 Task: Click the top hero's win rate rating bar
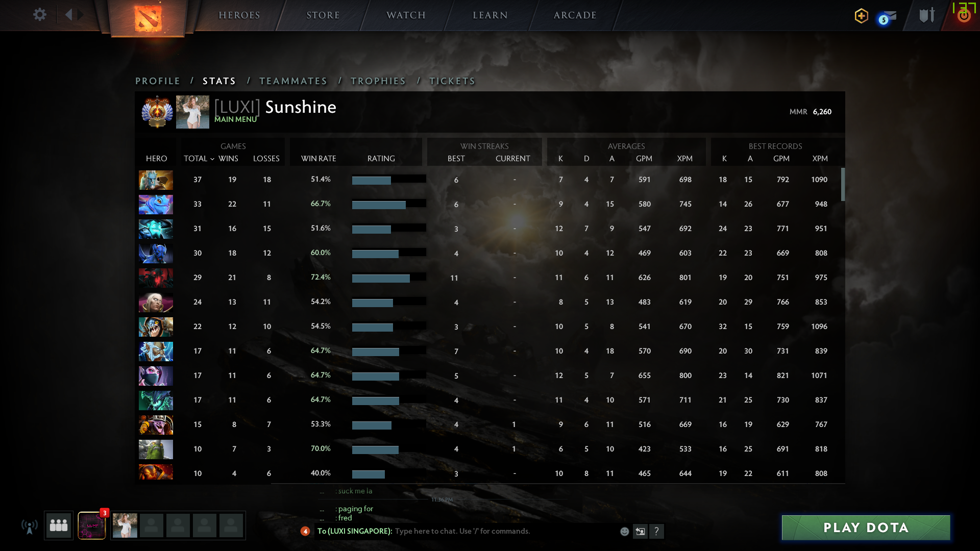click(x=389, y=180)
